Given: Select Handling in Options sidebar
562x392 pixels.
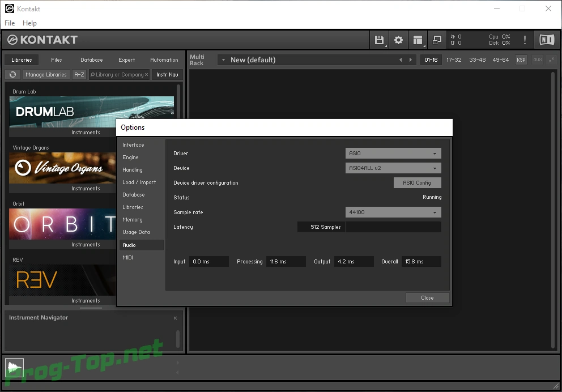Looking at the screenshot, I should click(141, 170).
